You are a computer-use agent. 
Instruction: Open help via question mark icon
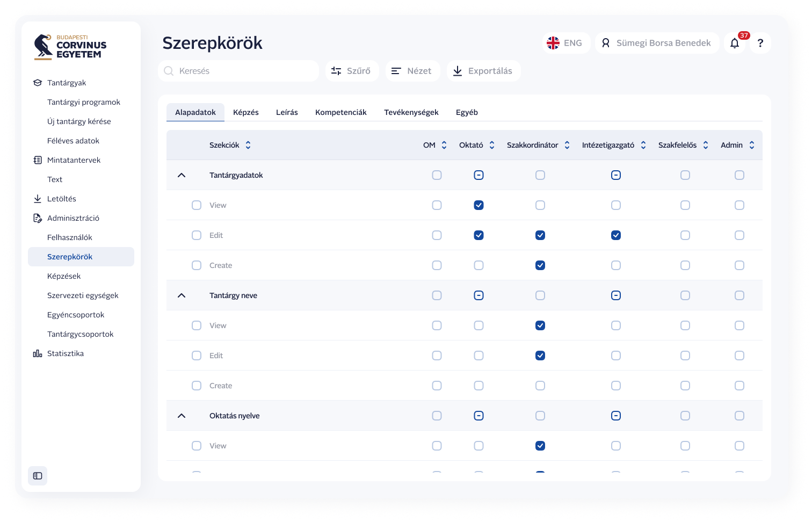[760, 44]
